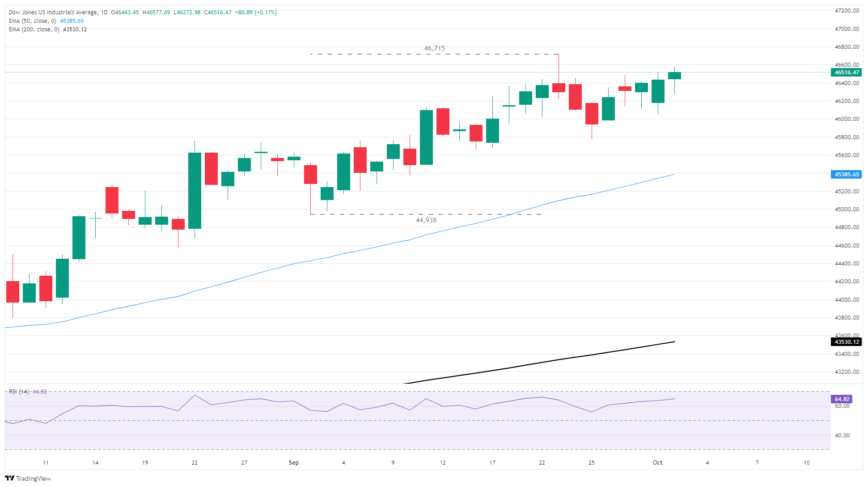Click the TradingView logo icon
This screenshot has width=868, height=487.
tap(9, 478)
